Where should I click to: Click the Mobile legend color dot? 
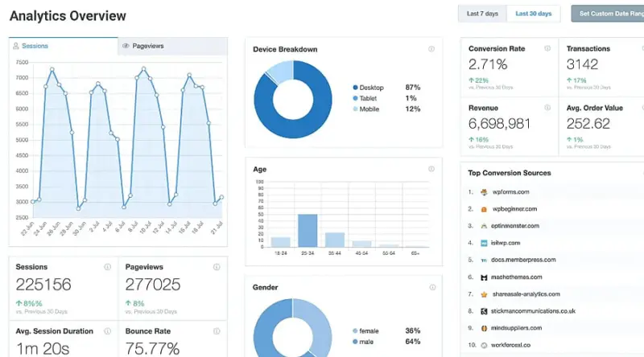pyautogui.click(x=355, y=109)
